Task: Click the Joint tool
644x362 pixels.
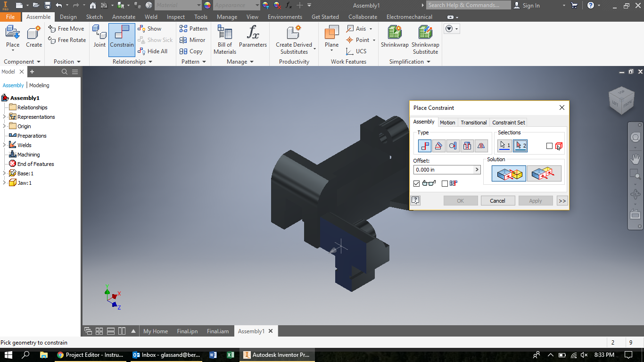Action: pyautogui.click(x=99, y=37)
